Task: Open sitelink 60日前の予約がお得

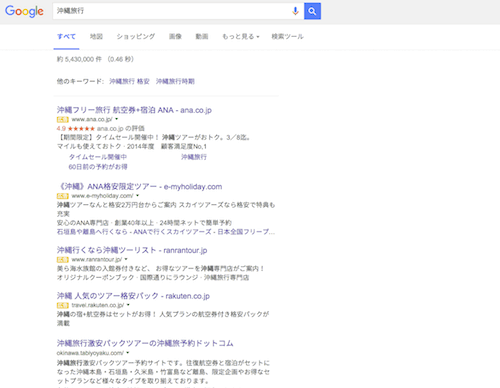Action: [98, 167]
